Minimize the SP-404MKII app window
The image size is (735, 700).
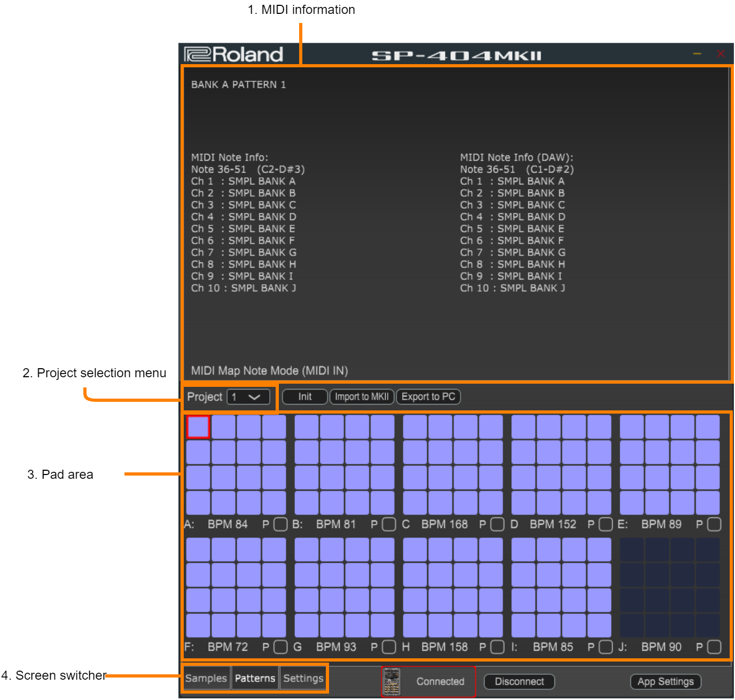(697, 53)
